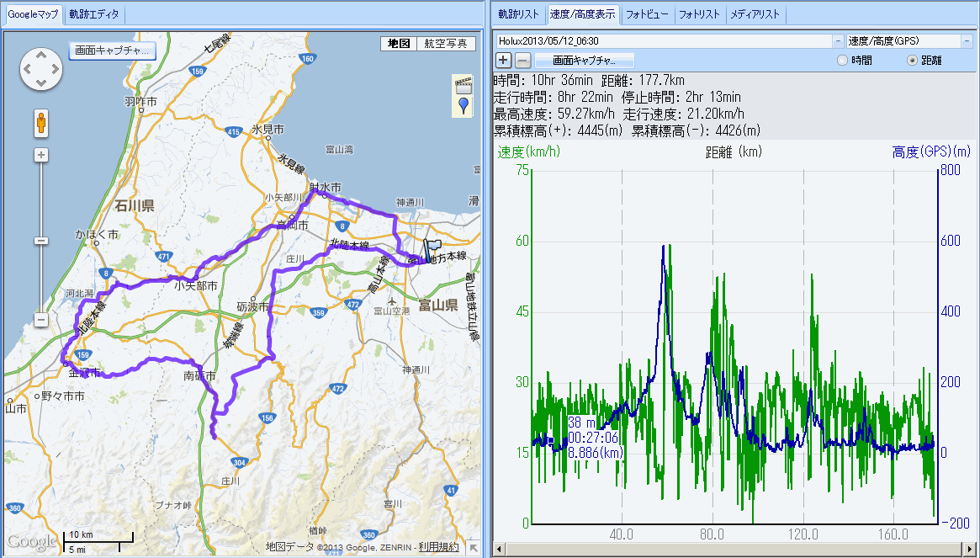Select the 距離 radio button
Viewport: 980px width, 558px height.
click(x=913, y=61)
